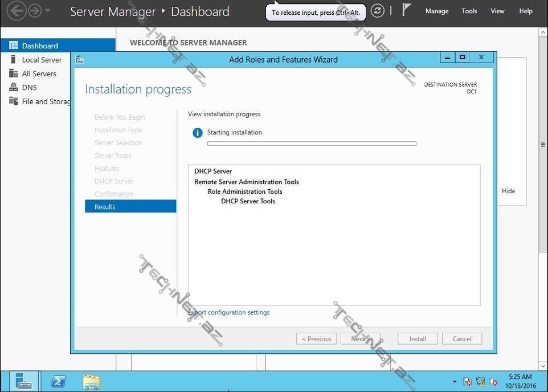548x392 pixels.
Task: Select Local Server in the sidebar
Action: [x=42, y=60]
